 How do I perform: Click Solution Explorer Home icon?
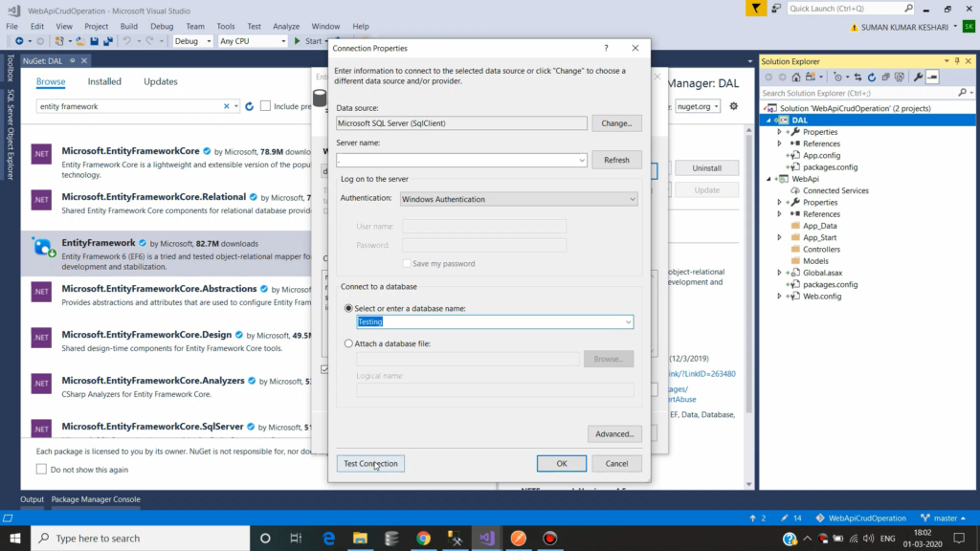pyautogui.click(x=795, y=77)
